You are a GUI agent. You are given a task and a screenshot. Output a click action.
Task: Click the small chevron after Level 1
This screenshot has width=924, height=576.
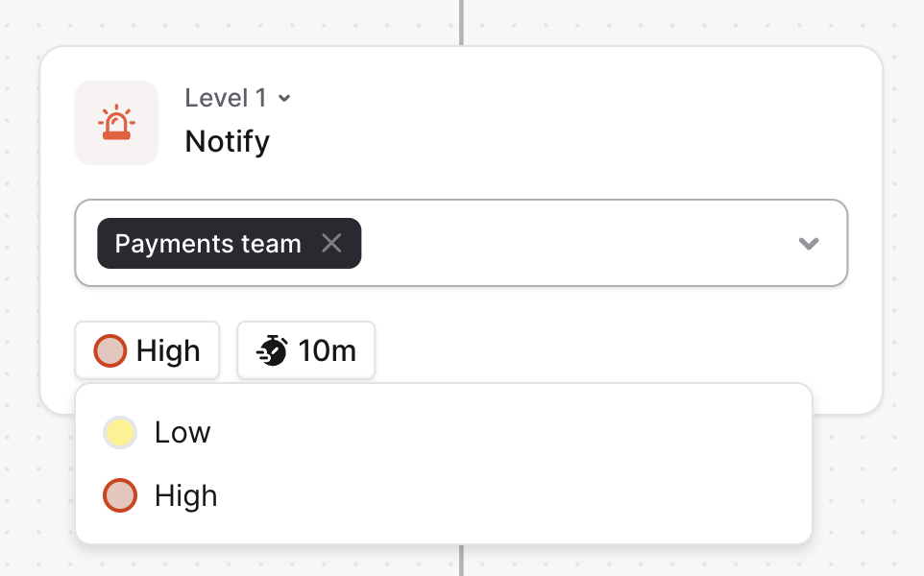pyautogui.click(x=284, y=99)
